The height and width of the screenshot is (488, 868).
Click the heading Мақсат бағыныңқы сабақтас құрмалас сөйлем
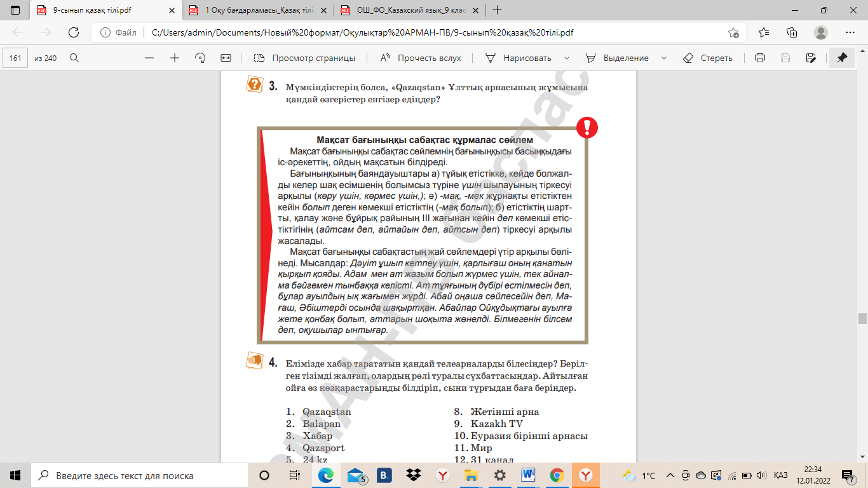(x=424, y=140)
